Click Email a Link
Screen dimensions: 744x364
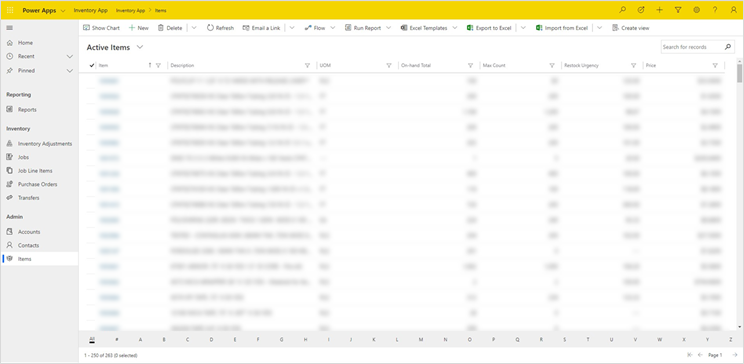point(261,28)
